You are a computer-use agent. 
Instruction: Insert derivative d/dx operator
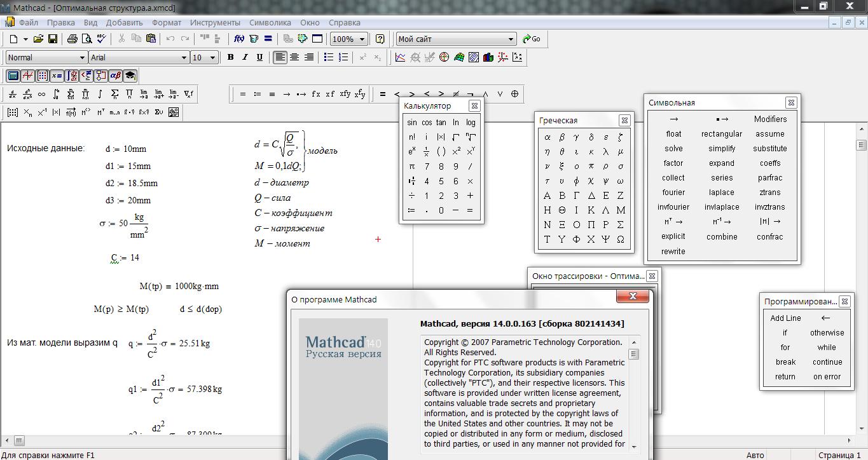[12, 94]
